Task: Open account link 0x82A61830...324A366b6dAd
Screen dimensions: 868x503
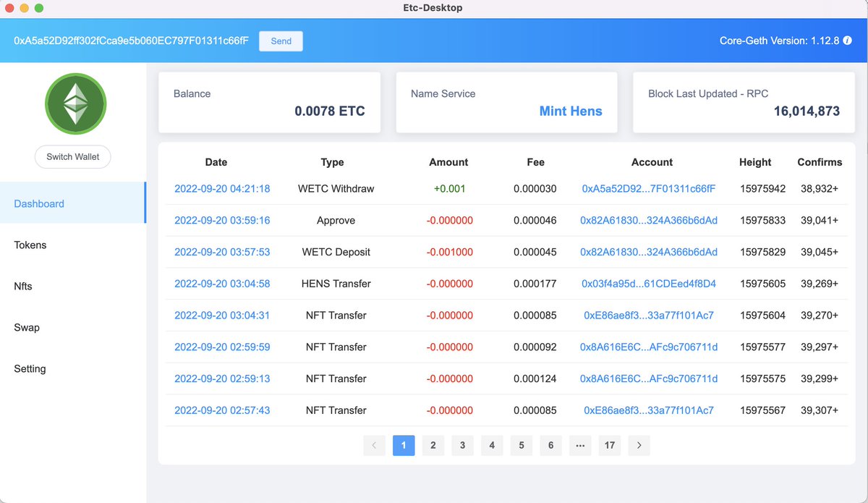Action: click(650, 220)
